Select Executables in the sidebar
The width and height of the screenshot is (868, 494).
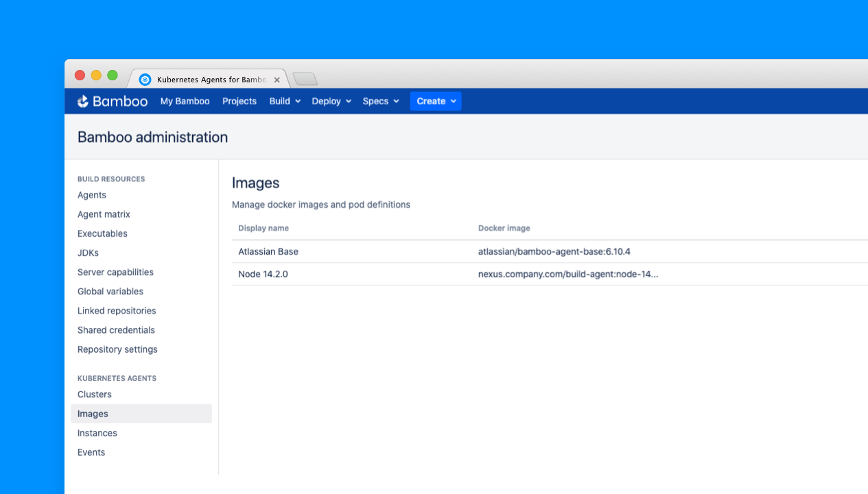[102, 233]
